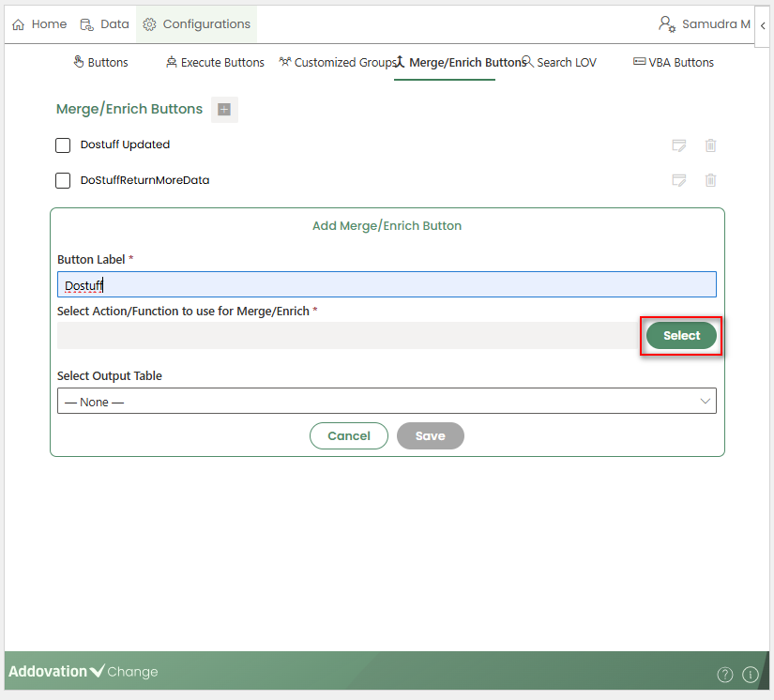Check the DoStuffReturnMoreData checkbox
This screenshot has width=774, height=700.
pos(63,180)
